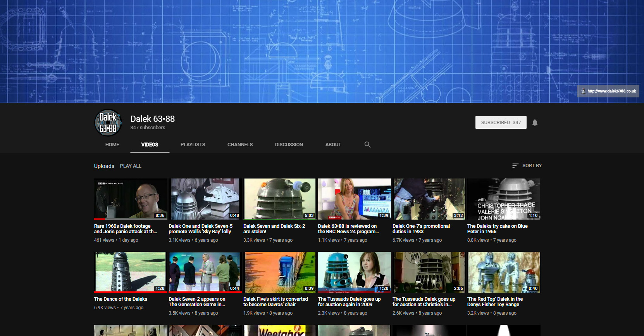Viewport: 644px width, 336px height.
Task: Open the SORT BY dropdown
Action: click(x=527, y=166)
